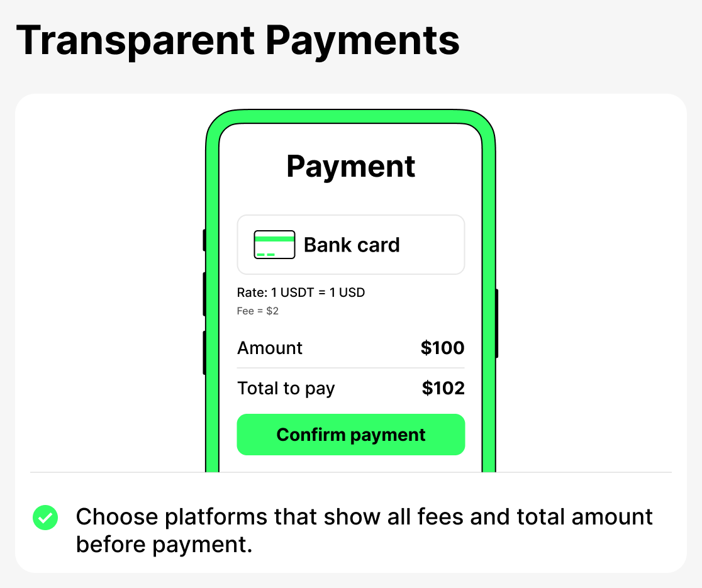Click the "Fee = $2" text
This screenshot has width=702, height=588.
point(257,311)
